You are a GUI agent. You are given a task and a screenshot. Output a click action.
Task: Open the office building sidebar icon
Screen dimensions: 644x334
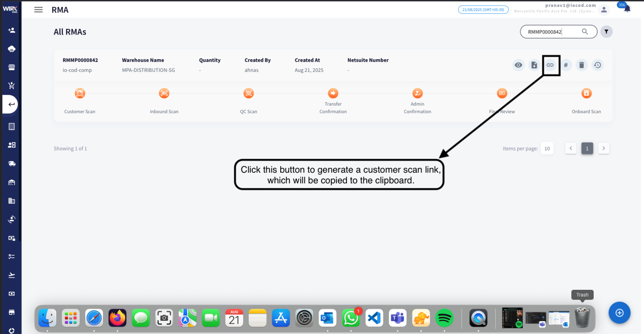tap(11, 201)
